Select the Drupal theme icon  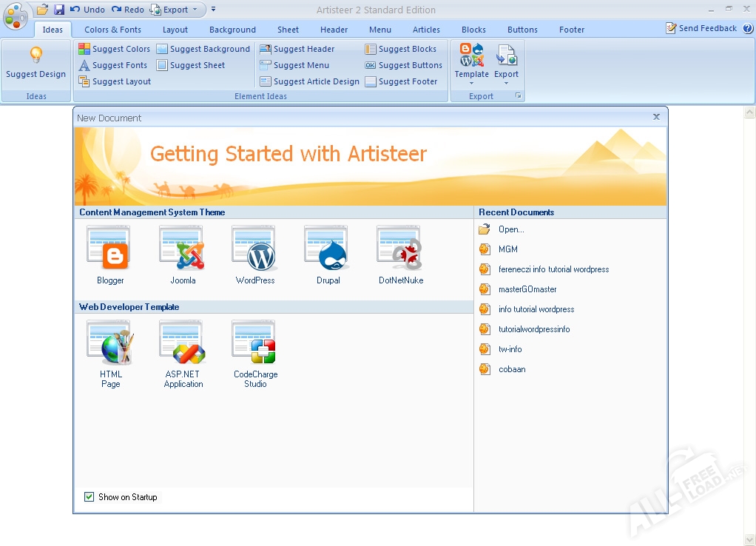point(328,249)
